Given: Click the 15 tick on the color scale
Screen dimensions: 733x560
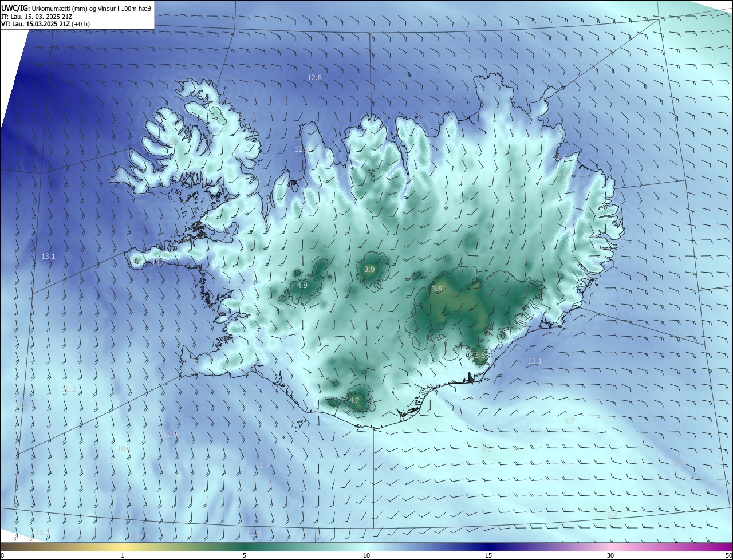Looking at the screenshot, I should tap(488, 556).
